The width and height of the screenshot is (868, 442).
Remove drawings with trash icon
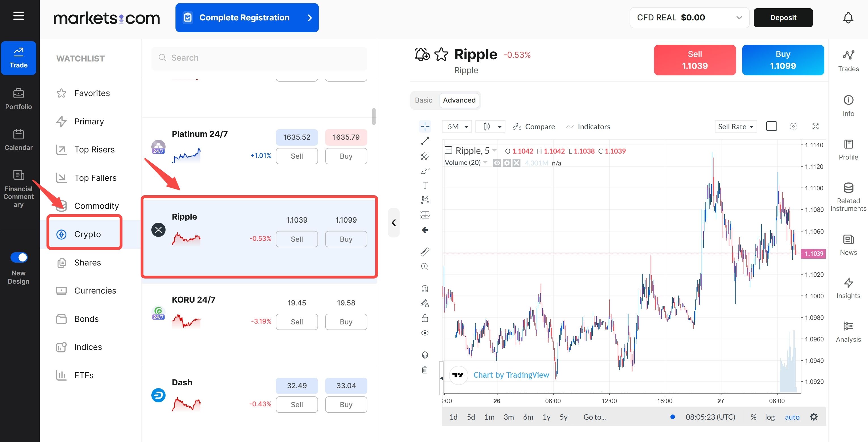click(x=425, y=370)
